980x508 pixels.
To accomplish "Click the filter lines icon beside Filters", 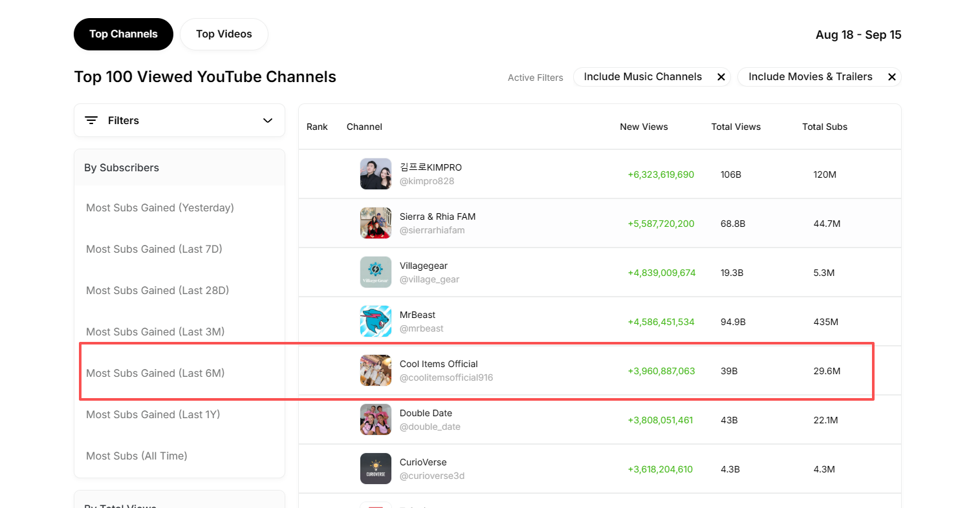I will coord(91,121).
